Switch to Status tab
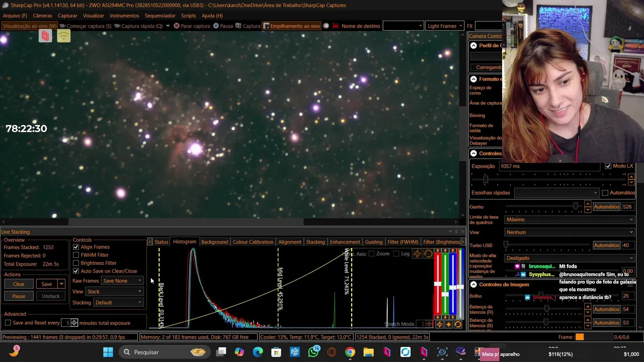 click(162, 242)
